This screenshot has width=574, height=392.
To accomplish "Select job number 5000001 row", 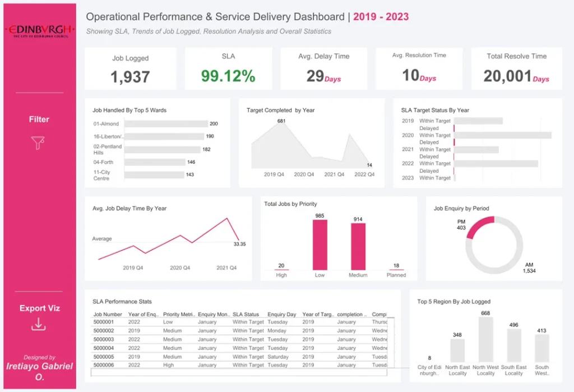I will tap(239, 322).
